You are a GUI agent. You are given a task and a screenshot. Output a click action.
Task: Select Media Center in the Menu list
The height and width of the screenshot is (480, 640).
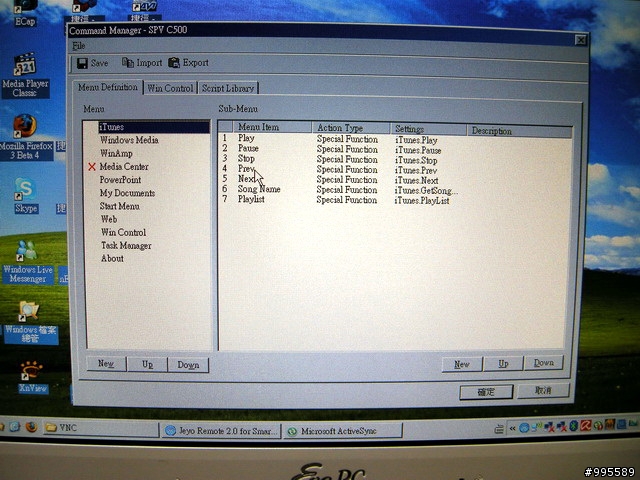click(x=124, y=167)
